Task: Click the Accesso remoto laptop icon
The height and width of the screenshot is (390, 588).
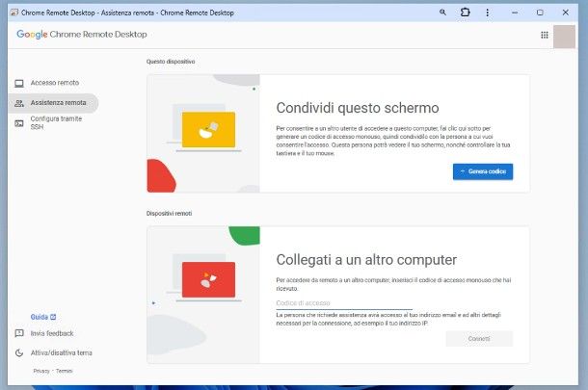Action: [x=19, y=83]
